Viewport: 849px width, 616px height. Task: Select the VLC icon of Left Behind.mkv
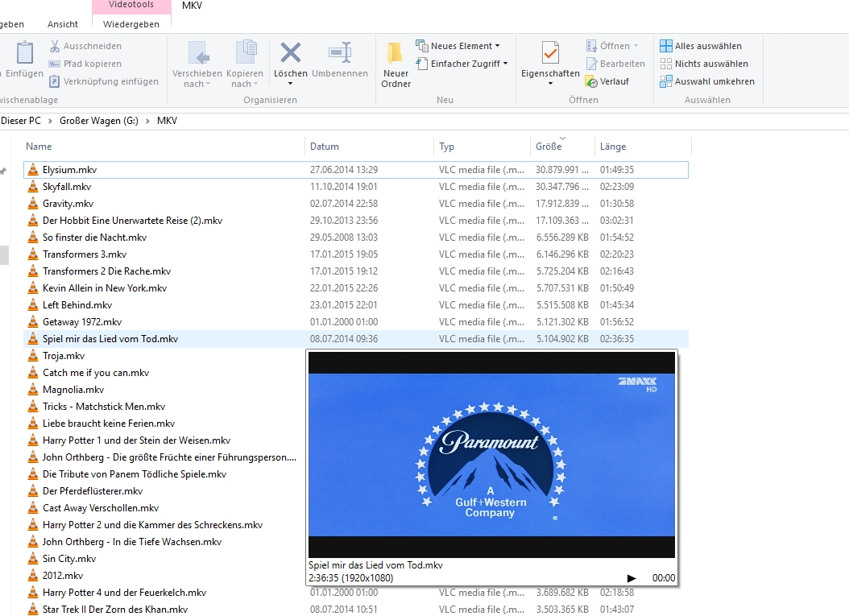33,304
